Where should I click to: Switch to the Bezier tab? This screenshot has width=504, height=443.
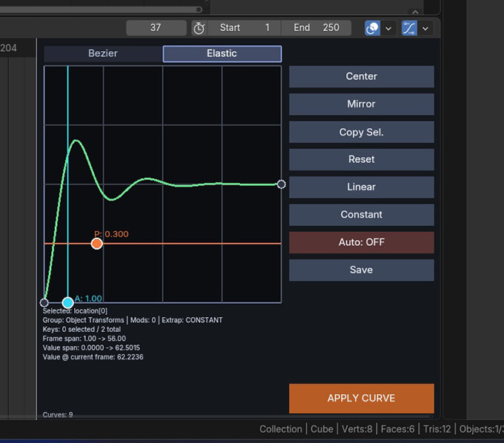(x=103, y=53)
